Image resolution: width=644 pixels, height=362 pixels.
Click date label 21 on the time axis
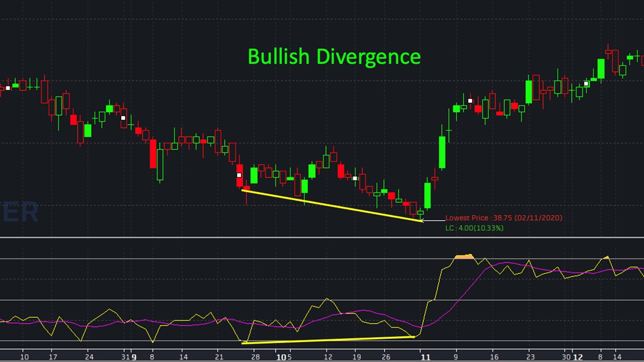pyautogui.click(x=219, y=357)
